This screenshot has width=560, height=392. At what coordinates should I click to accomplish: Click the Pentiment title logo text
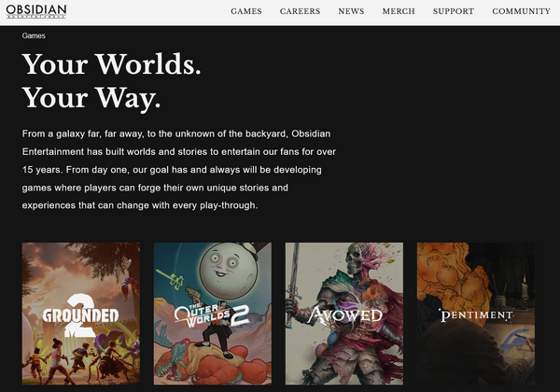(x=476, y=315)
